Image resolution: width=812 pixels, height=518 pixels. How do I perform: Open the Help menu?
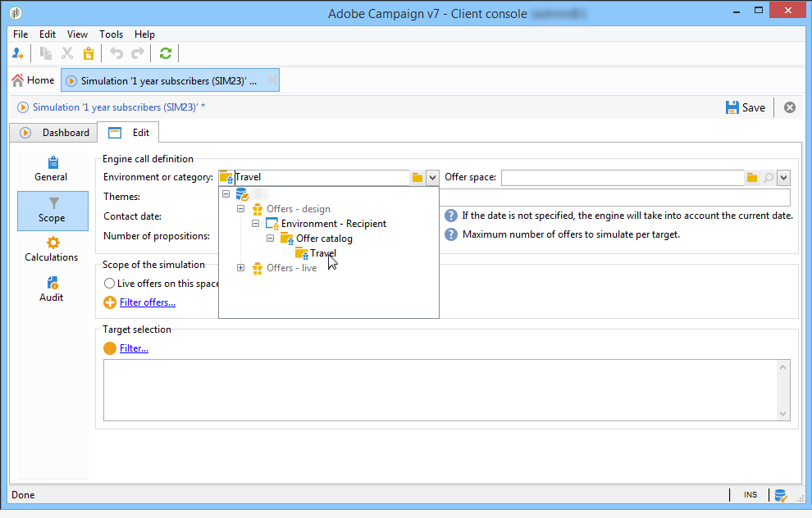point(144,34)
